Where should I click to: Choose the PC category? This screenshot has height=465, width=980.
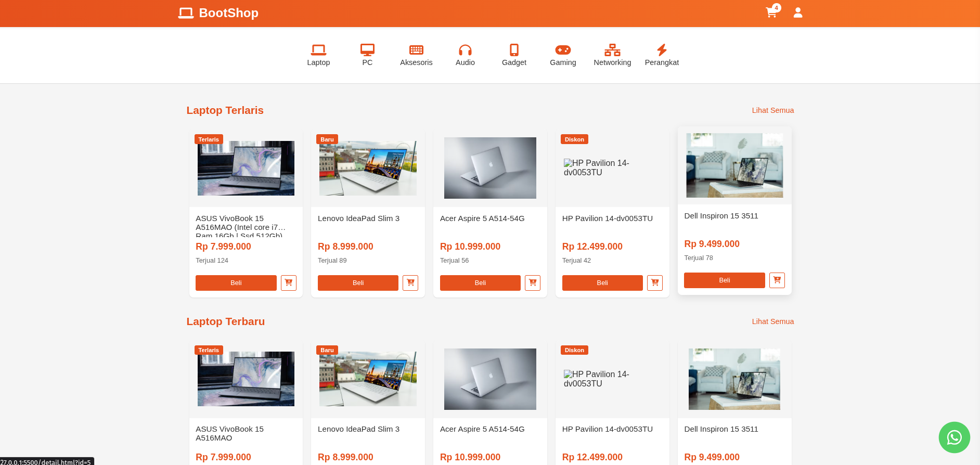[367, 55]
